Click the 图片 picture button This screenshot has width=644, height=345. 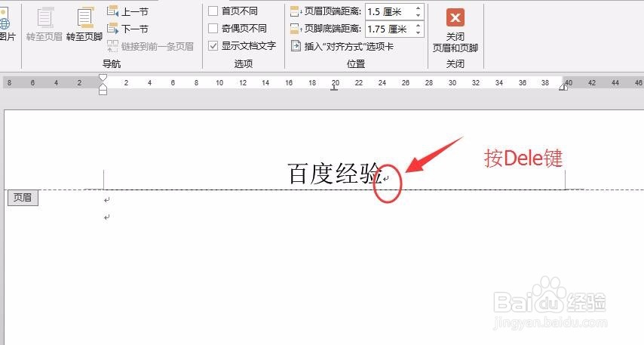pos(7,25)
